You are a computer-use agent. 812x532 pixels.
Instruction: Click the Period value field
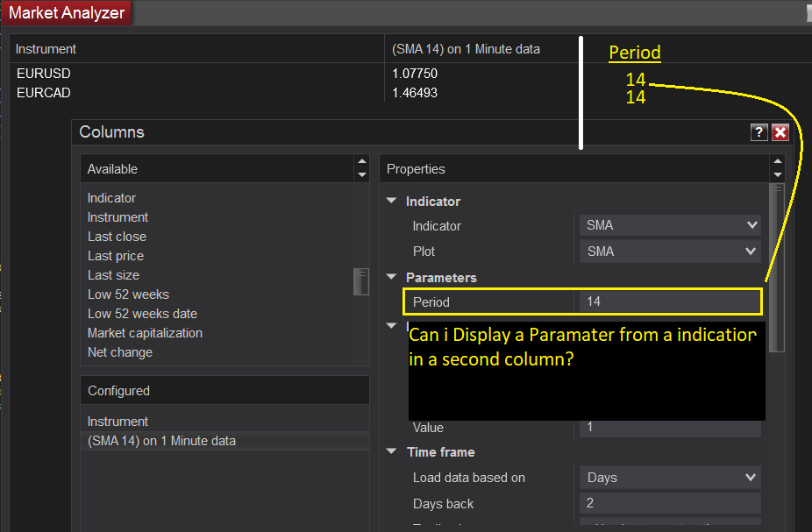(670, 301)
